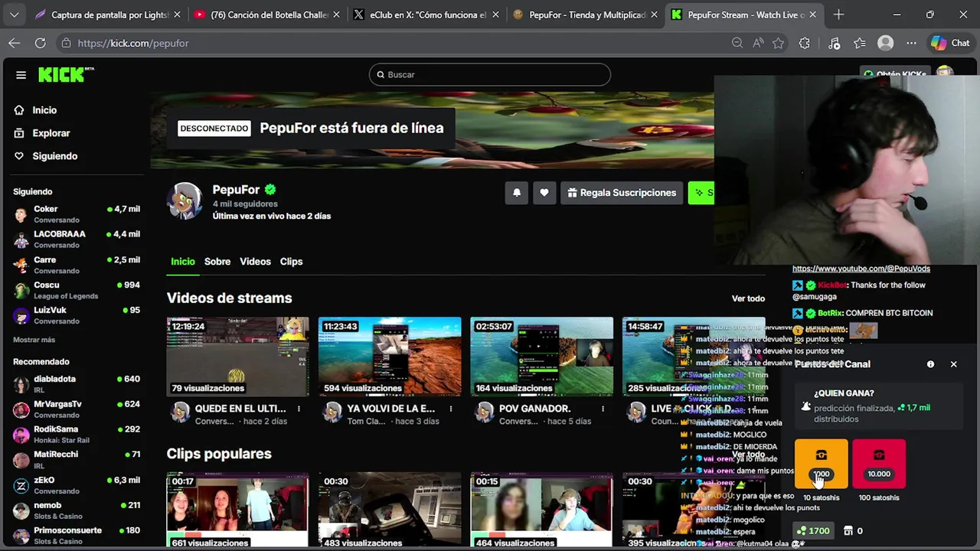Toggle notification bell for PepuFor

(517, 193)
